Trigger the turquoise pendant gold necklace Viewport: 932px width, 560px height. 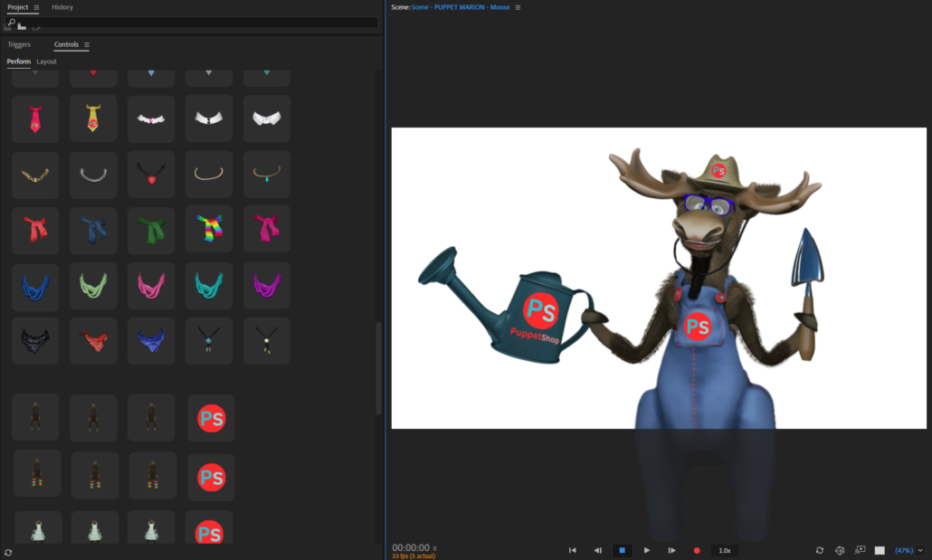267,175
